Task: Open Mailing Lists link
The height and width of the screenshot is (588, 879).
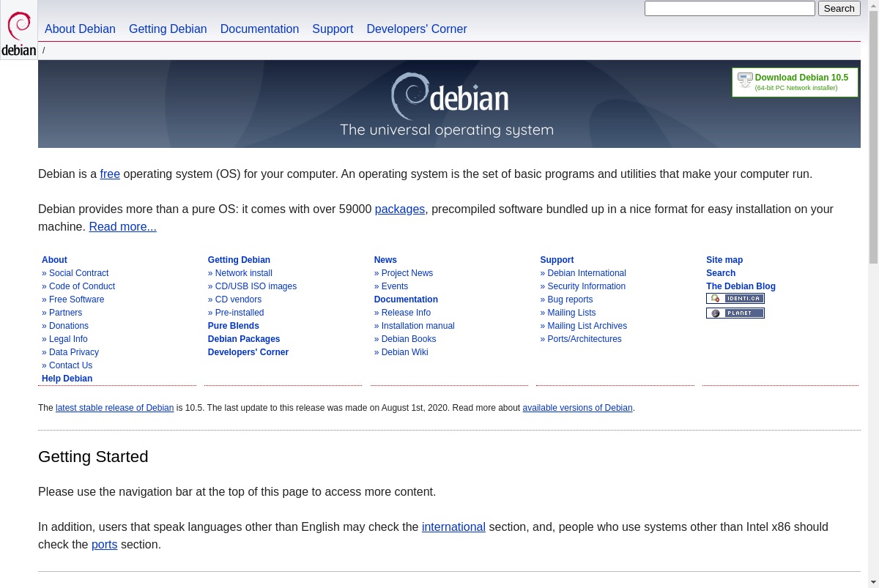Action: pos(571,313)
